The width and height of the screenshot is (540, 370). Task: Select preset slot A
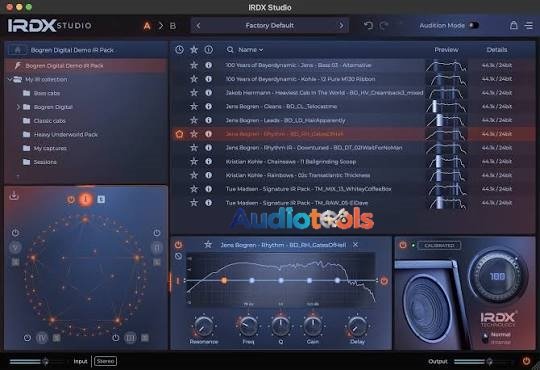pyautogui.click(x=147, y=26)
